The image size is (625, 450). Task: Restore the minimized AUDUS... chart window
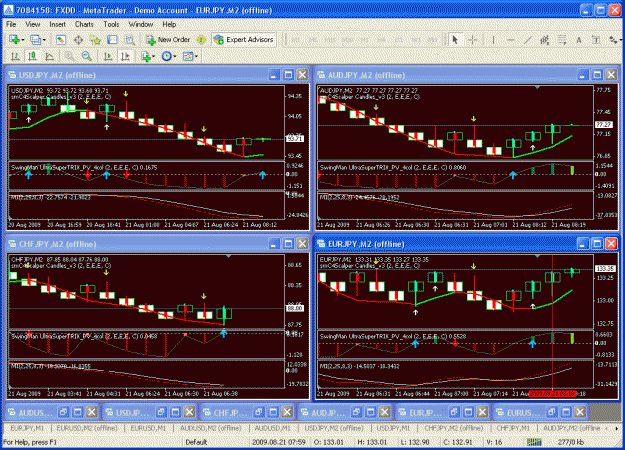tap(64, 412)
